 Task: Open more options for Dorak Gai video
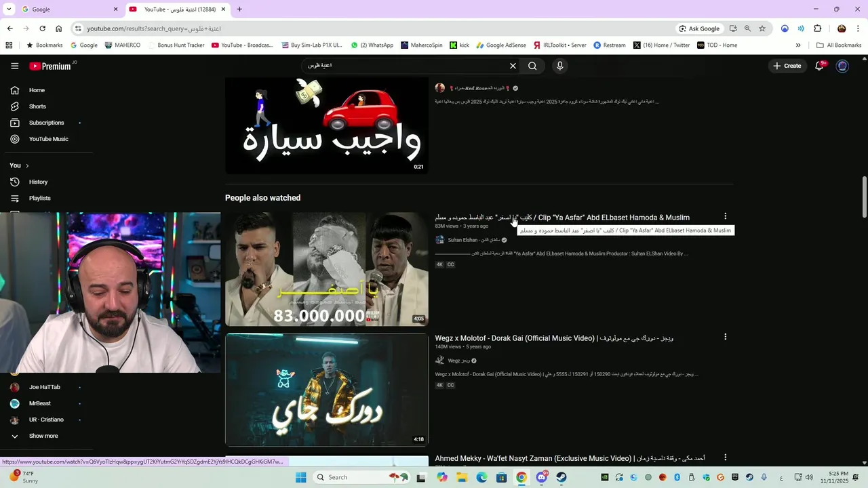(x=725, y=337)
